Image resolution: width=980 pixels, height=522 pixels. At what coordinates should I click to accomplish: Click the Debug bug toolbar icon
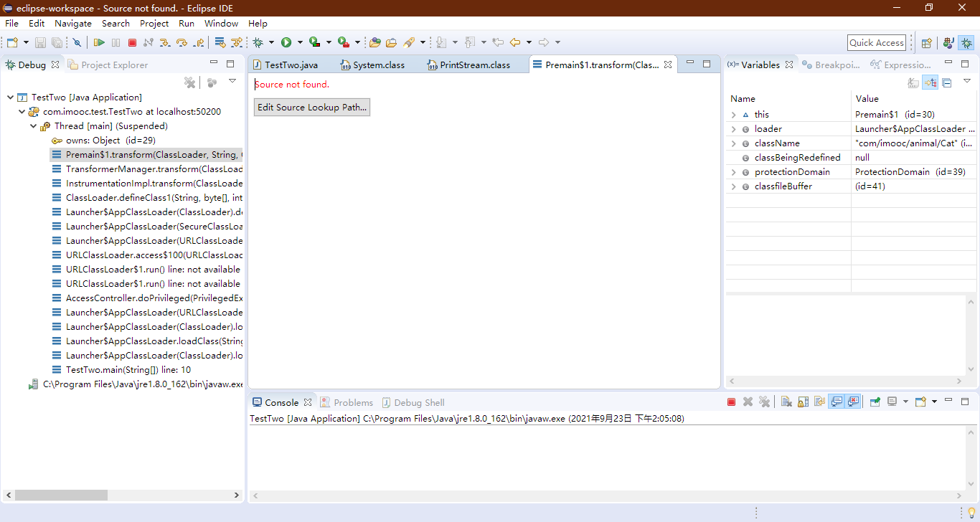[x=258, y=43]
